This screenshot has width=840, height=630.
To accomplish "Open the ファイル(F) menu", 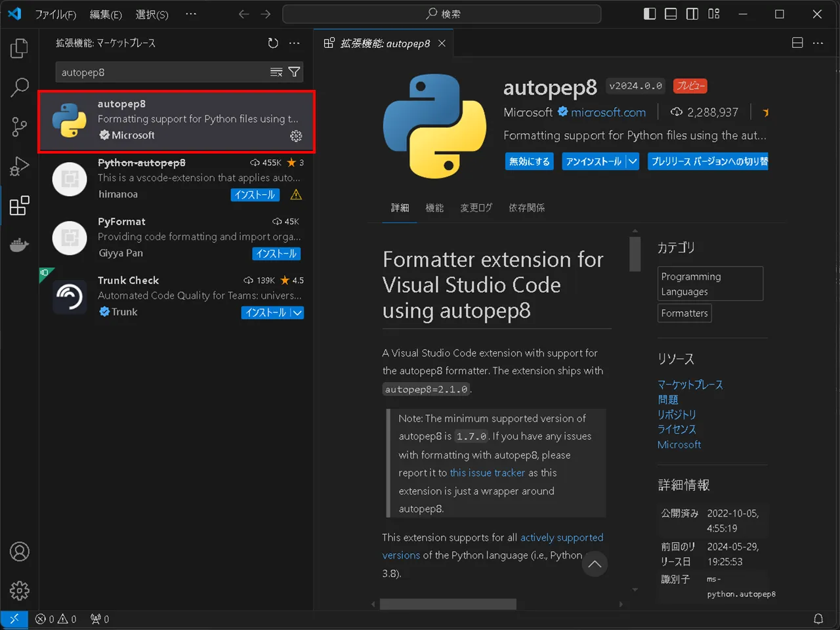I will 55,14.
